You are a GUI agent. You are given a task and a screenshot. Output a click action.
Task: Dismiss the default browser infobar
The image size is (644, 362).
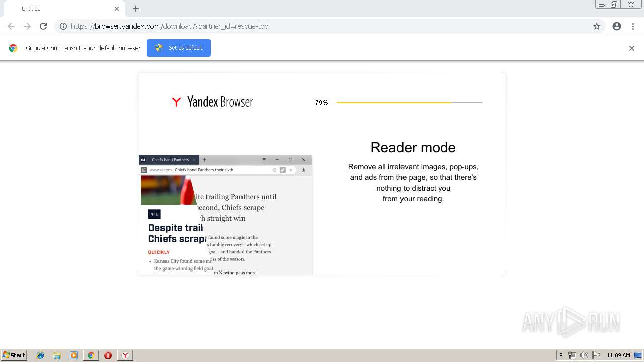click(632, 48)
